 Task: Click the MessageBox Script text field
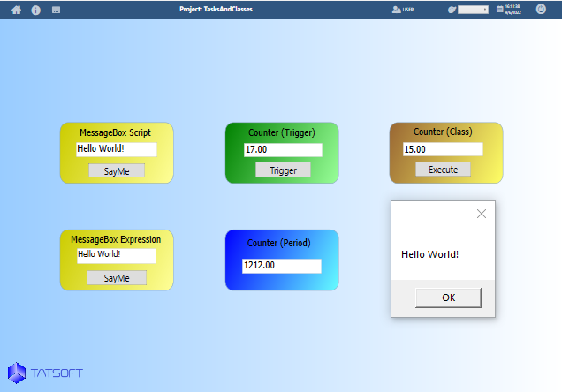click(116, 149)
